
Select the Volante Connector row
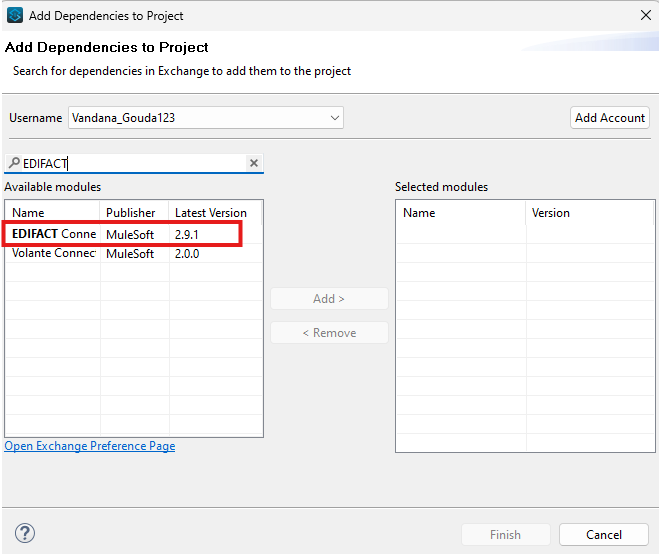(134, 253)
